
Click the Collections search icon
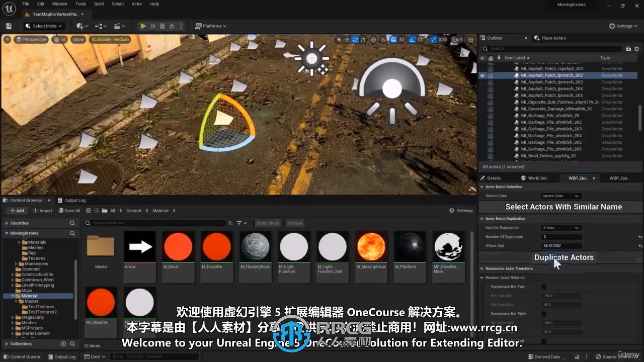(x=72, y=344)
